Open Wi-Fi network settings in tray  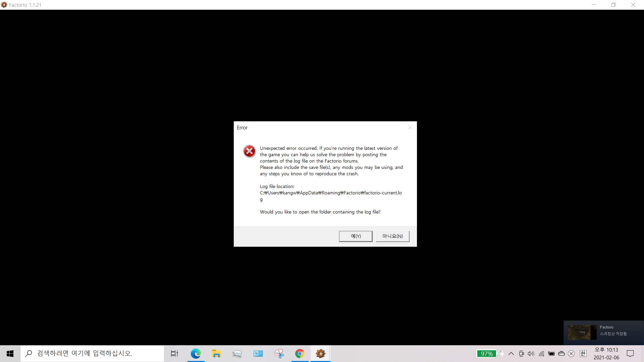click(541, 354)
